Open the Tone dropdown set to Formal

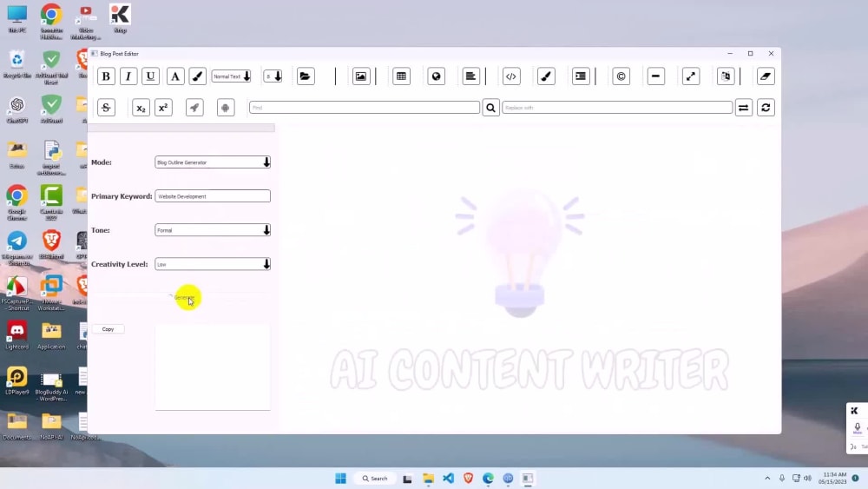pyautogui.click(x=213, y=230)
